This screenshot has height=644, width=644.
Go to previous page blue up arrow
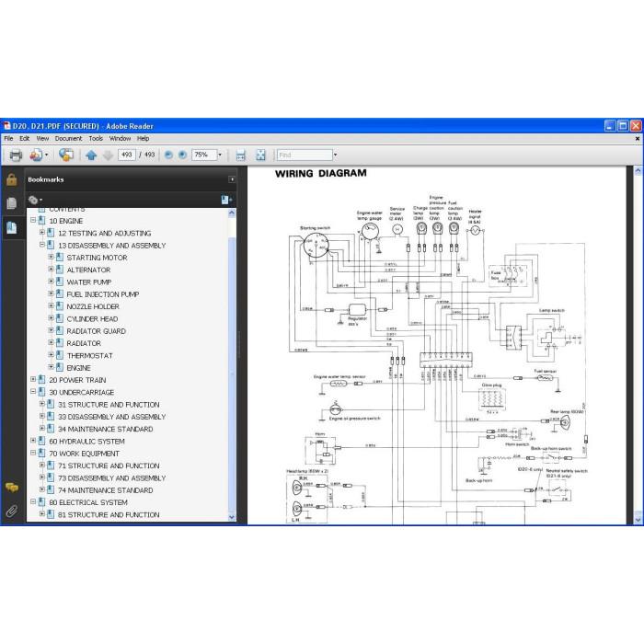91,155
